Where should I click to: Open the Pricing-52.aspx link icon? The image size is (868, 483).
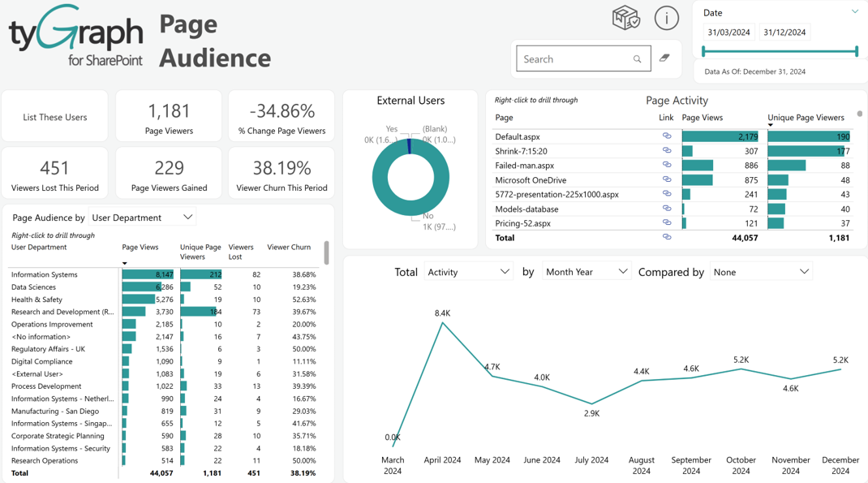point(667,222)
